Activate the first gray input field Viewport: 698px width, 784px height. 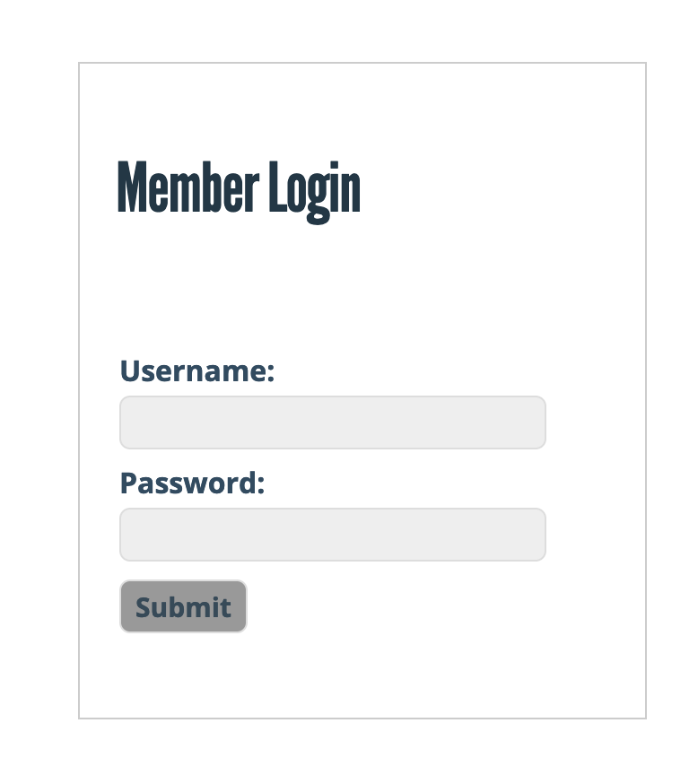click(332, 422)
